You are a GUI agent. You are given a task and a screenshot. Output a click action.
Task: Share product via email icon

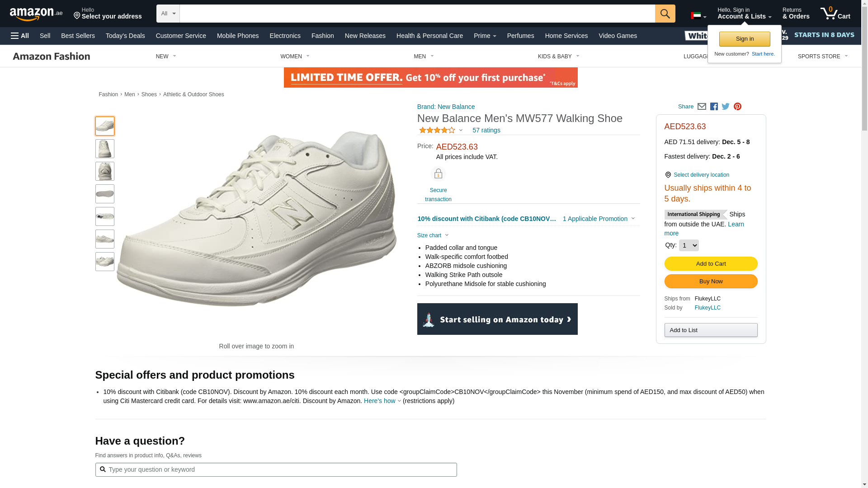(x=702, y=107)
